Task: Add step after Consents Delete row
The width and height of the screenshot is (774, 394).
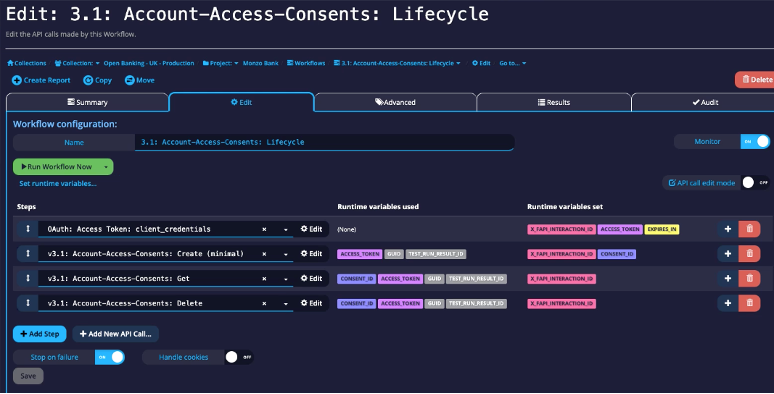Action: click(x=728, y=303)
